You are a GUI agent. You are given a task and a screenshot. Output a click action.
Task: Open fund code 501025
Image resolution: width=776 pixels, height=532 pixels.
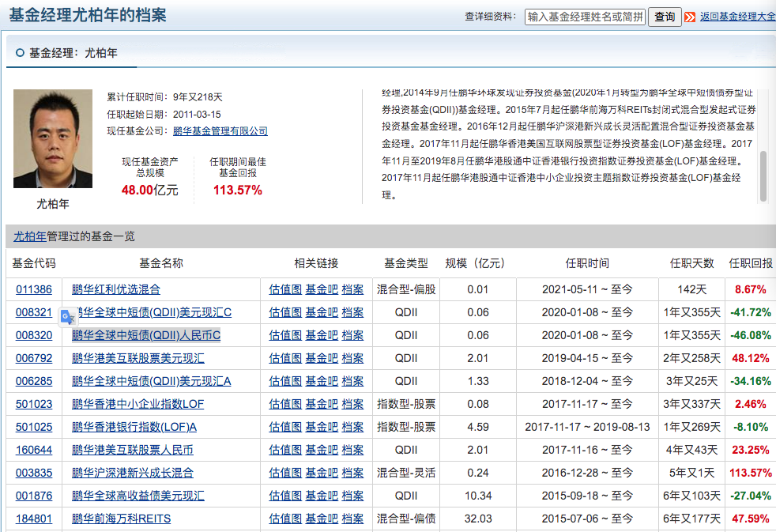(34, 427)
